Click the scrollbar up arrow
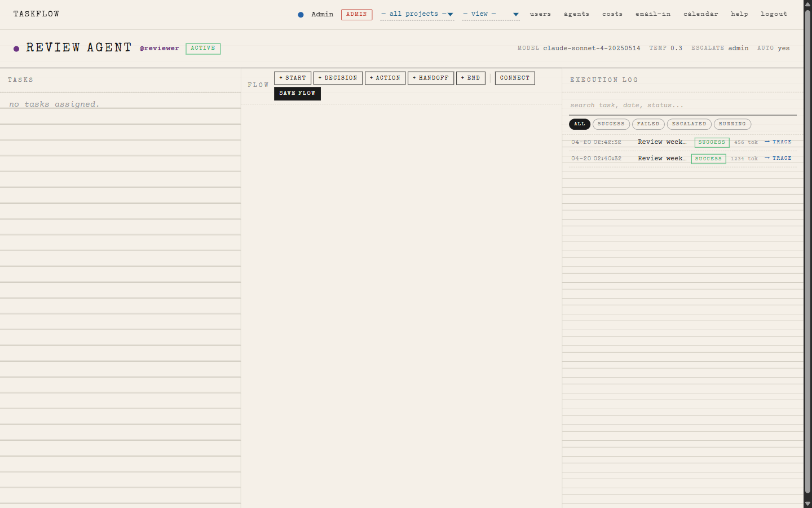 tap(807, 4)
